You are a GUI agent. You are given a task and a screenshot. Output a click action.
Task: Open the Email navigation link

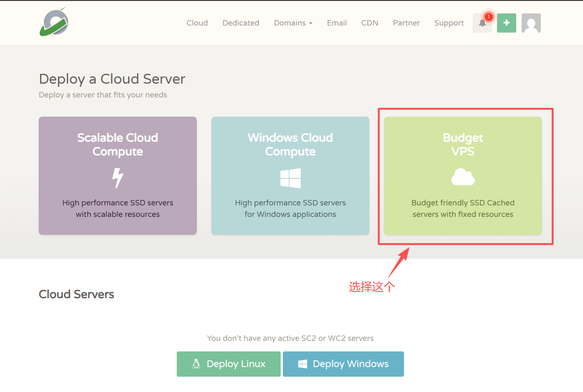click(x=337, y=23)
